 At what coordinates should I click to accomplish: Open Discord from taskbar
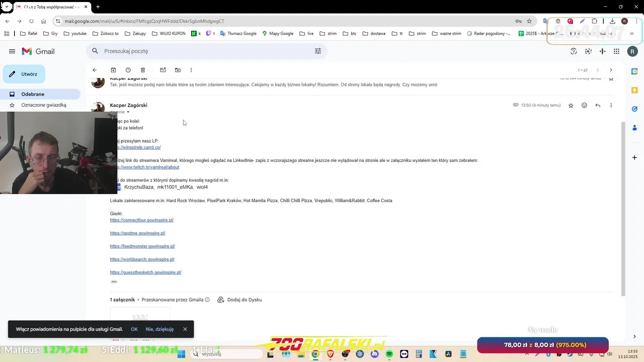pyautogui.click(x=374, y=354)
